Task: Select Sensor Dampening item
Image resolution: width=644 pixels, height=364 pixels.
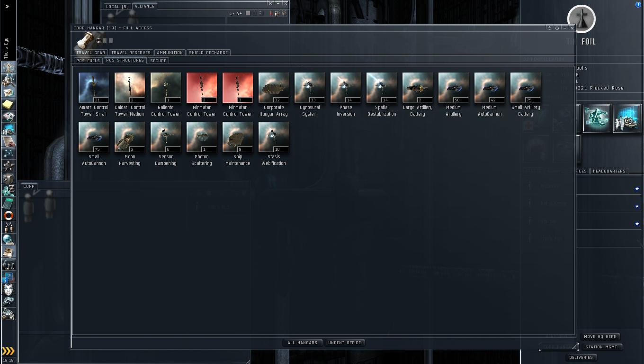Action: (166, 144)
